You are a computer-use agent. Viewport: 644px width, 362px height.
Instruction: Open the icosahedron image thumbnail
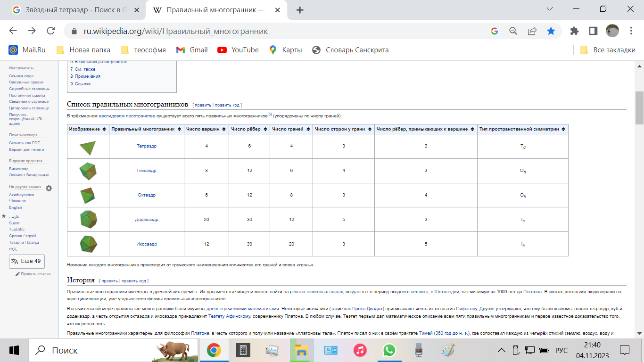click(x=88, y=244)
